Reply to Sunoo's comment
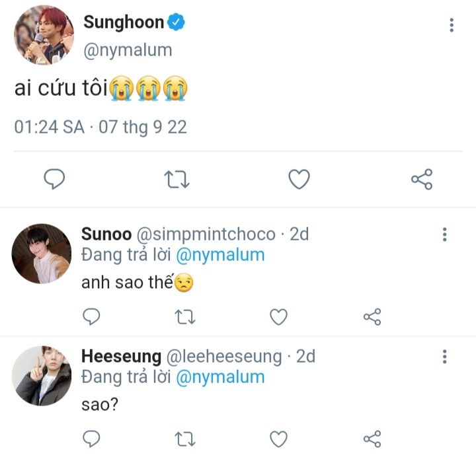 (92, 317)
